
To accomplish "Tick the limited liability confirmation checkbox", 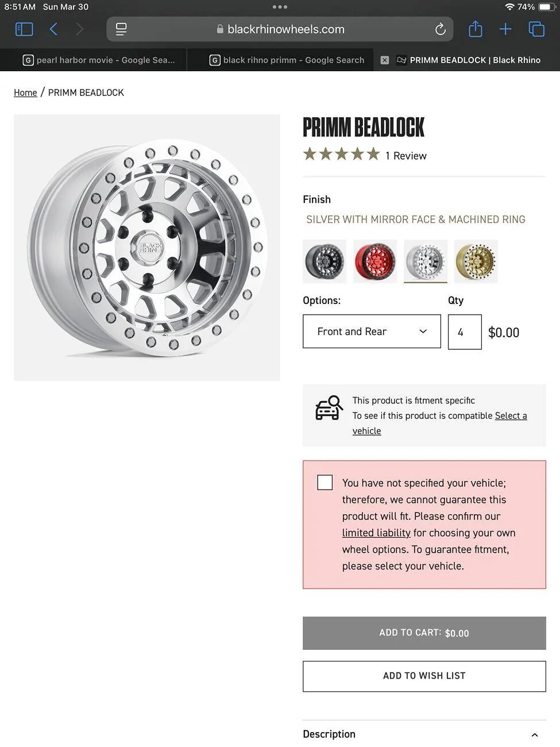I will point(325,482).
